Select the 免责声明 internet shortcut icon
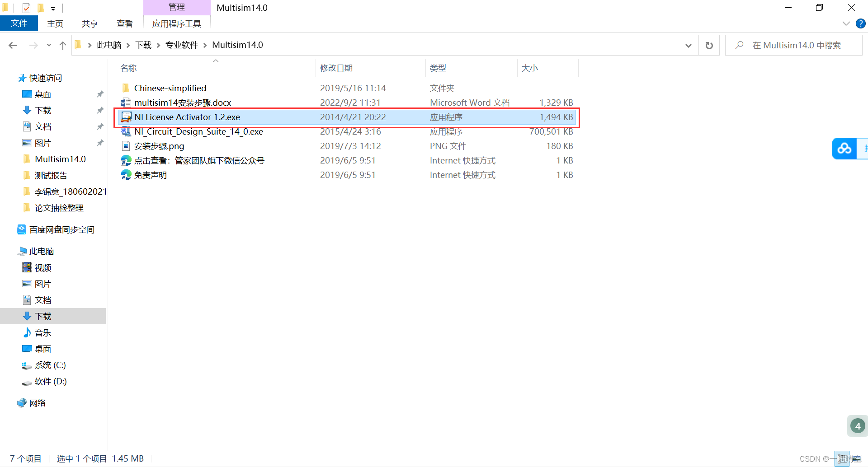The image size is (868, 467). [x=126, y=175]
